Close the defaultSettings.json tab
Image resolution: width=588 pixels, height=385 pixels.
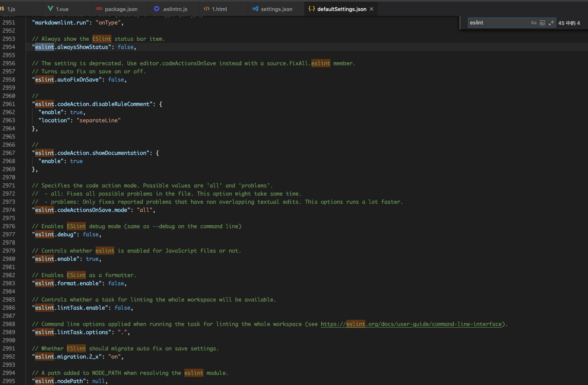click(372, 9)
